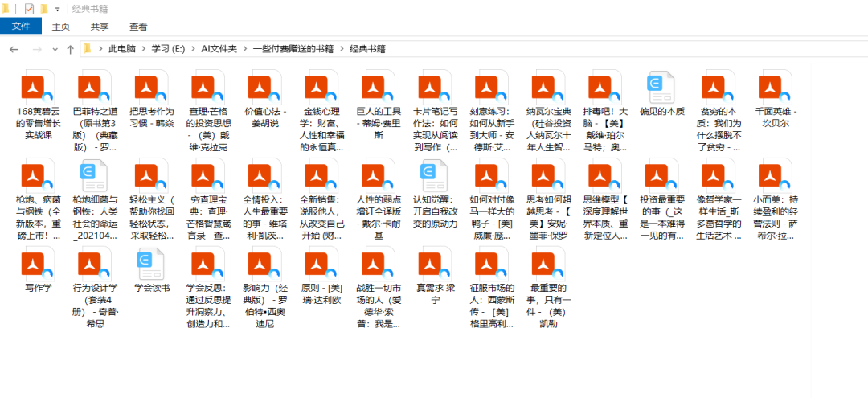The width and height of the screenshot is (868, 398).
Task: Select 如何对付像马一样大的鸭子 PDF icon
Action: pyautogui.click(x=492, y=175)
